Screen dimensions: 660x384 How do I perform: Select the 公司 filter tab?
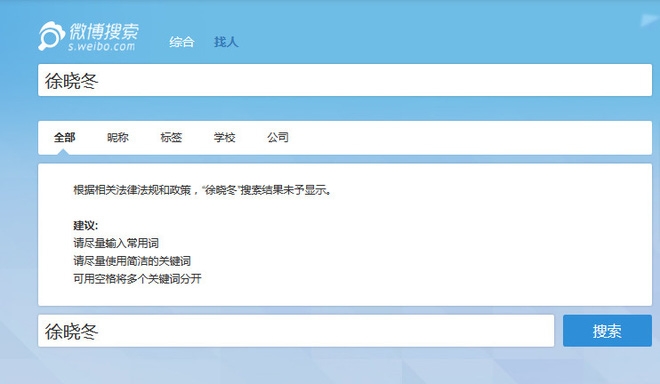[278, 137]
